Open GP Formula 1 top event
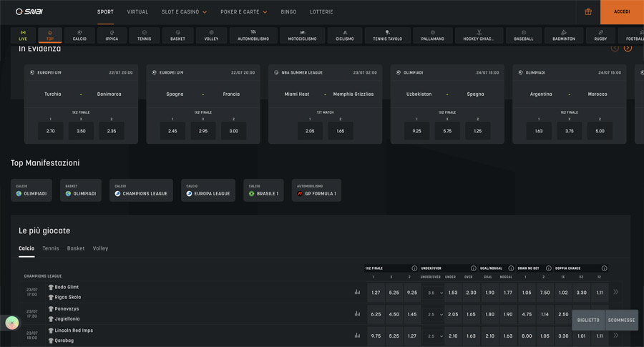This screenshot has height=347, width=644. pos(316,190)
